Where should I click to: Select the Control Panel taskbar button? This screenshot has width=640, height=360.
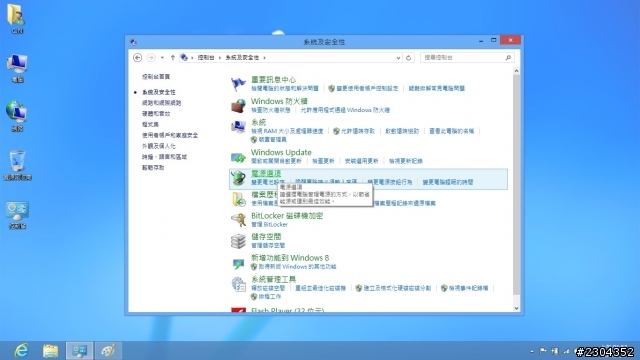click(x=80, y=351)
